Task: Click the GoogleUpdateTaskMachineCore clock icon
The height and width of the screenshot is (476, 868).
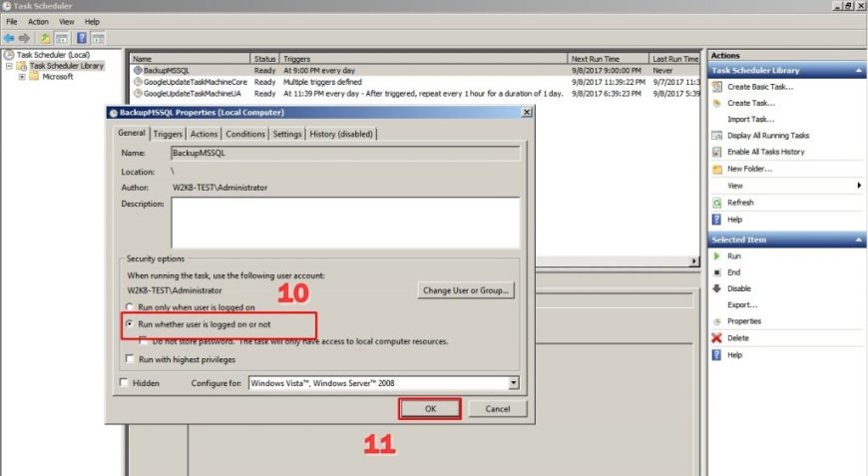Action: click(138, 82)
